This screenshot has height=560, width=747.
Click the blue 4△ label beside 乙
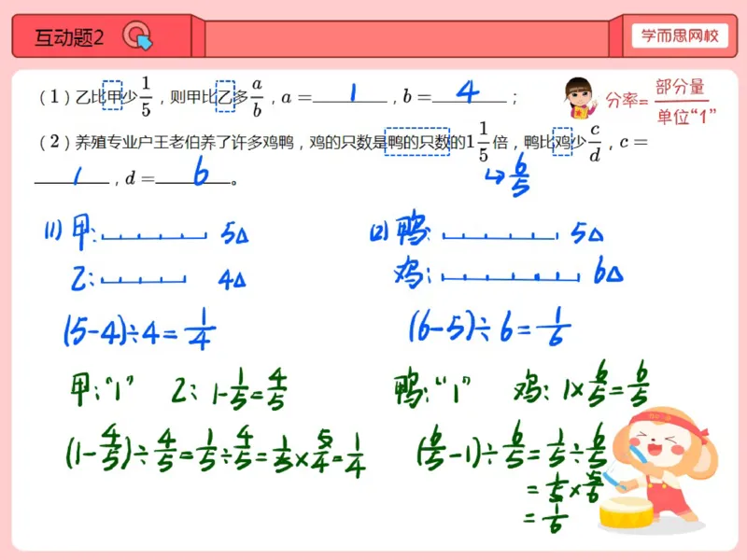pos(232,279)
